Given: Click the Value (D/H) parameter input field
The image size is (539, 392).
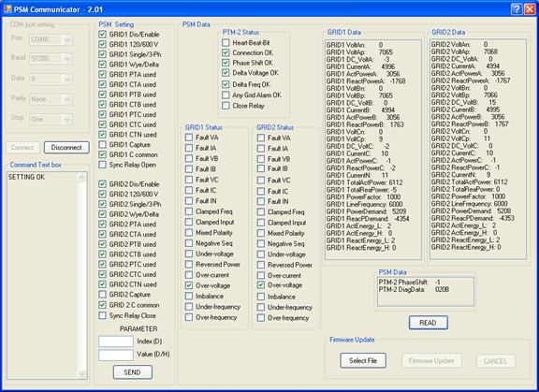Looking at the screenshot, I should point(116,355).
